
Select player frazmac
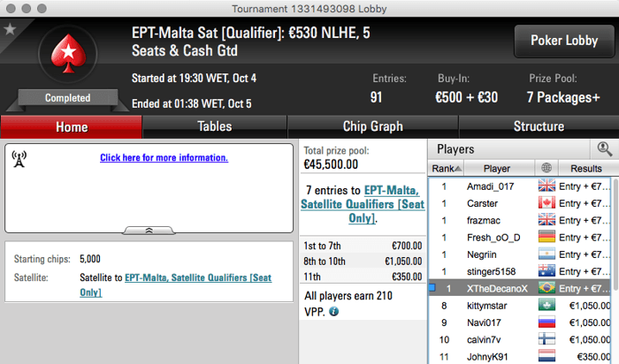point(483,220)
